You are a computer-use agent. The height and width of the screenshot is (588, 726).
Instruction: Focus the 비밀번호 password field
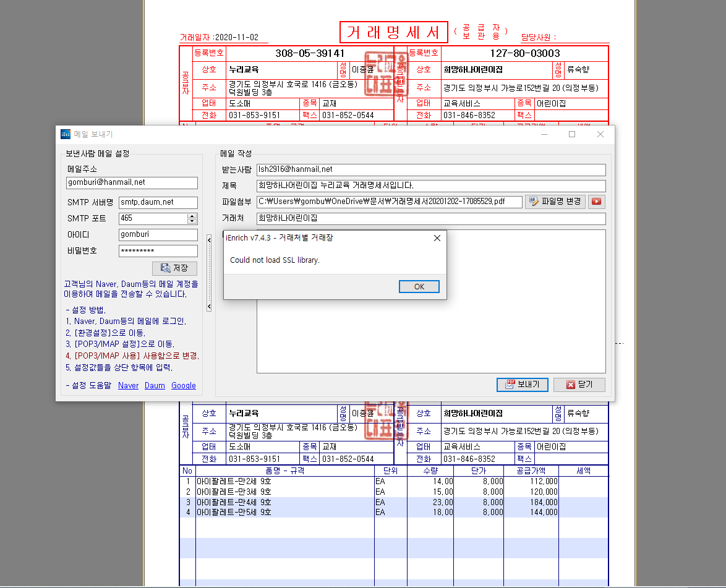click(158, 250)
